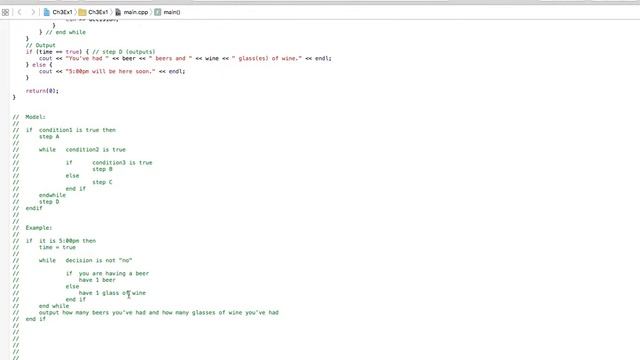Viewport: 640px width, 360px height.
Task: Click the 'endwhile' comment line
Action: (52, 195)
